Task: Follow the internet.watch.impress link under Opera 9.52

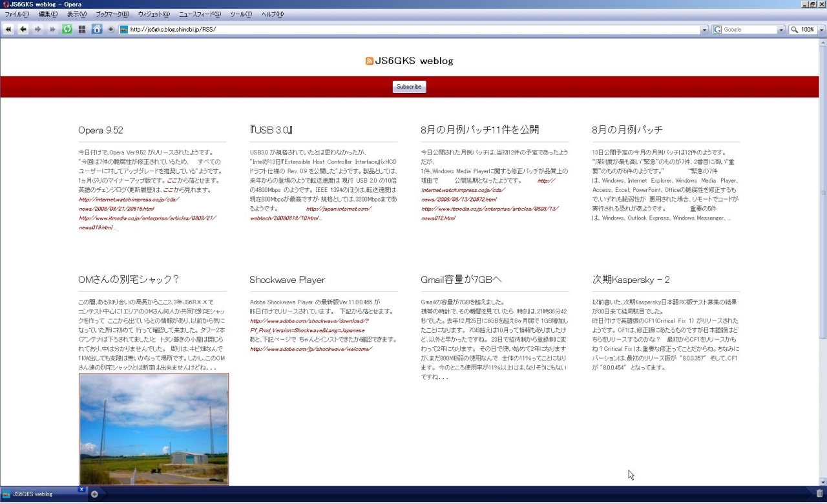Action: (129, 204)
